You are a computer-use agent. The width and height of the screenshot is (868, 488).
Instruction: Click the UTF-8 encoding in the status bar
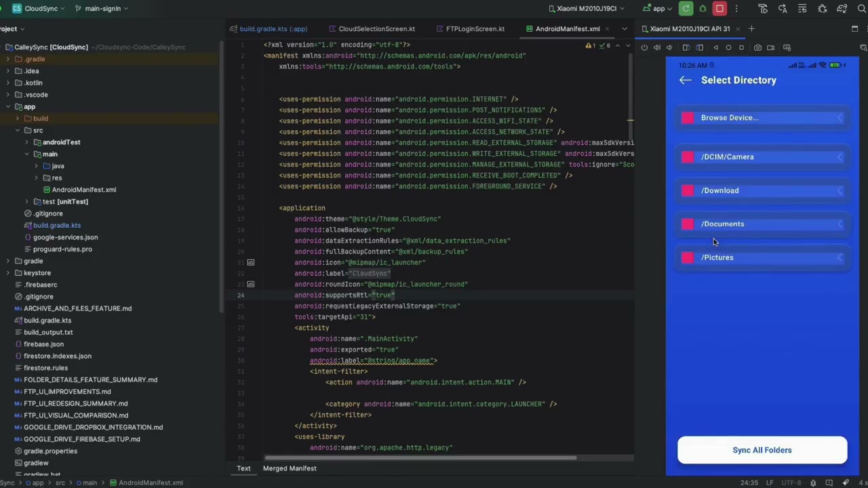click(x=791, y=483)
